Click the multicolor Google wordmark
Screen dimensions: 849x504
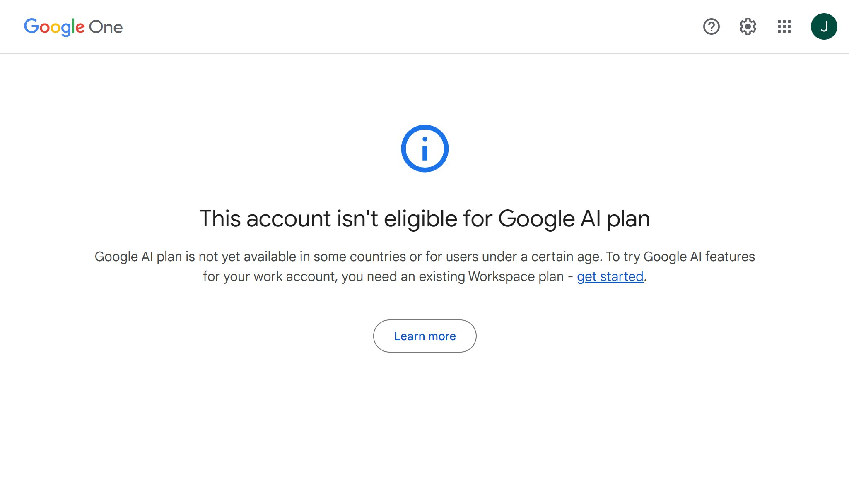click(x=54, y=27)
